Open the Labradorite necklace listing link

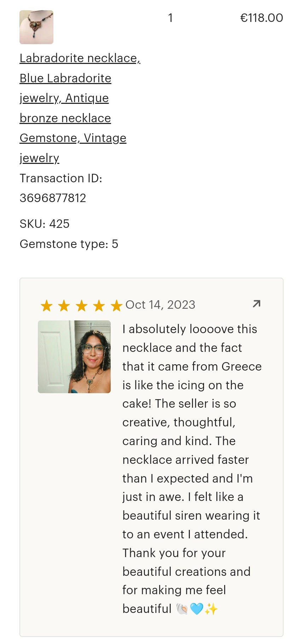click(x=80, y=58)
